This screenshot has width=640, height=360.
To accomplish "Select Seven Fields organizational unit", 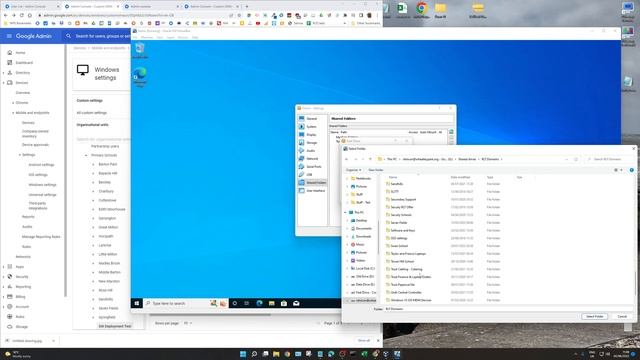I will click(108, 308).
